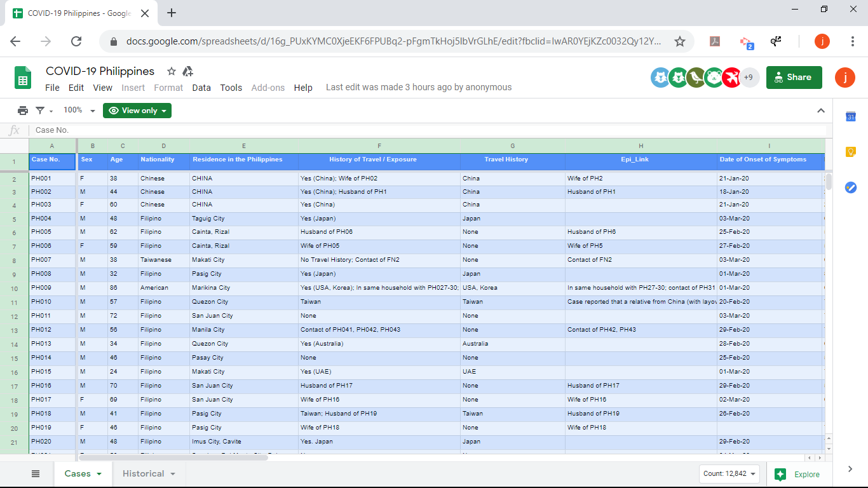Click the cell Imus City, Cavite
Viewport: 868px width, 488px height.
tap(244, 442)
